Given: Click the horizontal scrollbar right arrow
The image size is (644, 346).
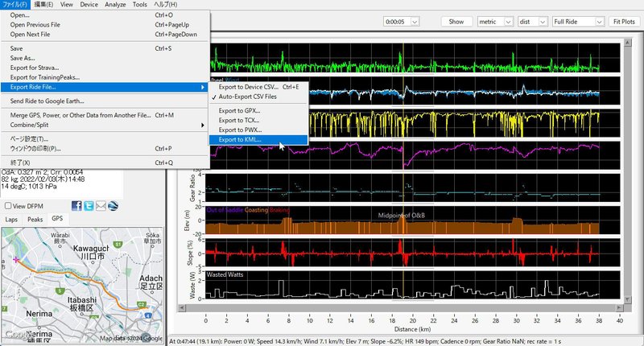Looking at the screenshot, I should tap(619, 307).
